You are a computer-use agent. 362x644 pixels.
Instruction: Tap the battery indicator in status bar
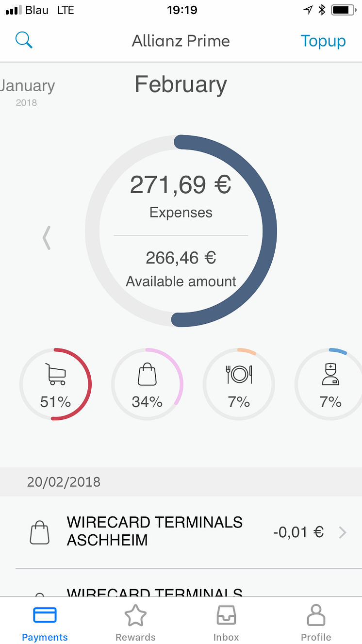pyautogui.click(x=343, y=10)
